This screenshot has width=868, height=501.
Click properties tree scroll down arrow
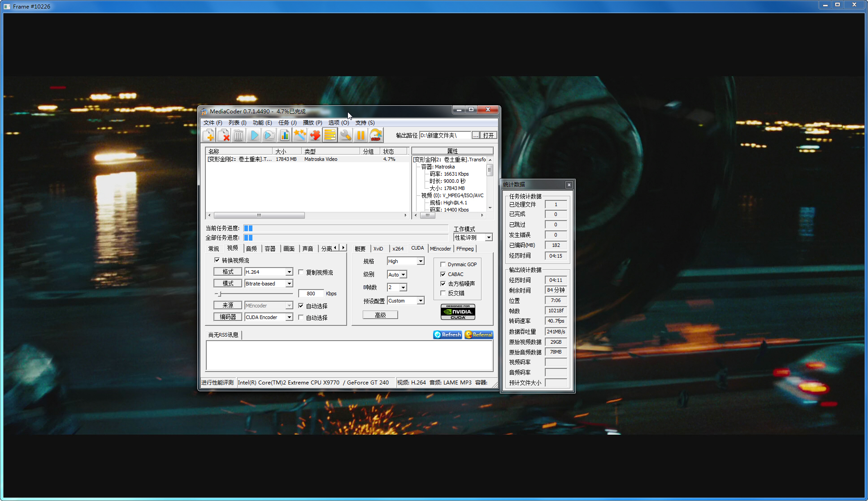point(490,208)
